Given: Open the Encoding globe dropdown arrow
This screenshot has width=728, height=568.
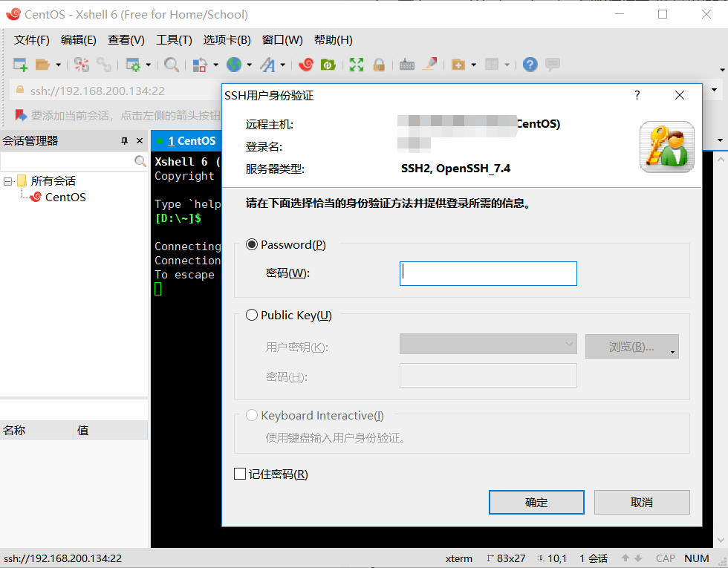Looking at the screenshot, I should coord(250,65).
